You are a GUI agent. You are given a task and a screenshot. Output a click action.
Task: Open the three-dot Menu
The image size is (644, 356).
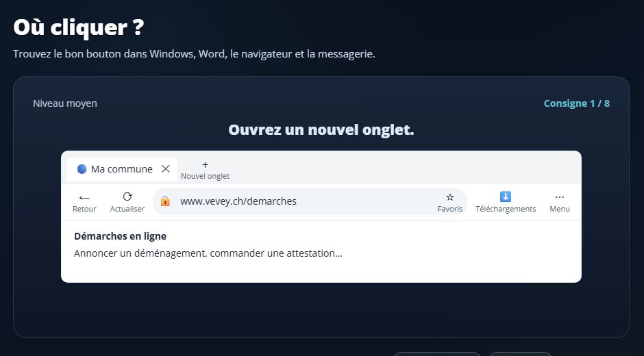click(x=560, y=203)
